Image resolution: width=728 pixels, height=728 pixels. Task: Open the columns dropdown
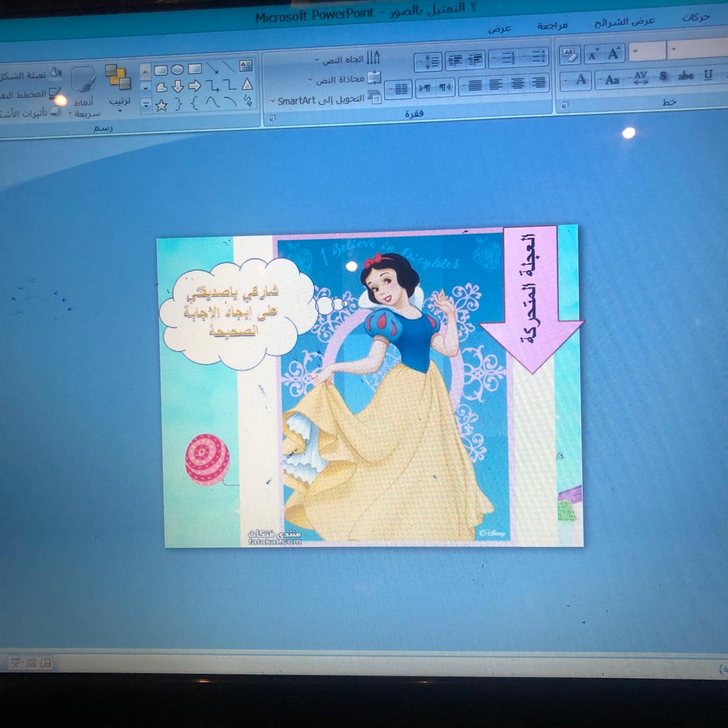pyautogui.click(x=398, y=89)
